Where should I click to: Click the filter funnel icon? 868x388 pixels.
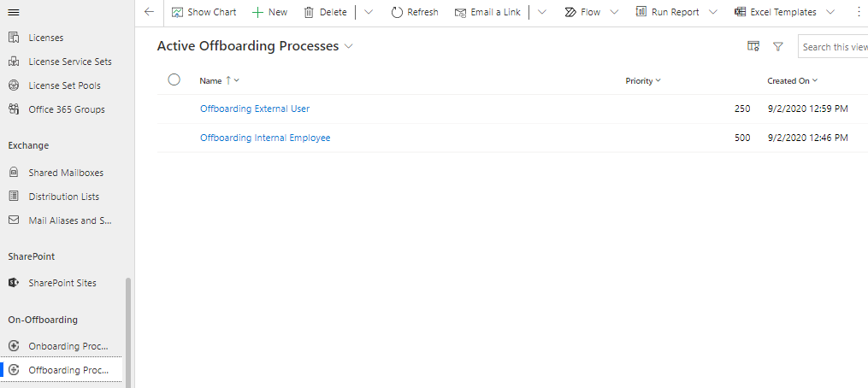778,47
